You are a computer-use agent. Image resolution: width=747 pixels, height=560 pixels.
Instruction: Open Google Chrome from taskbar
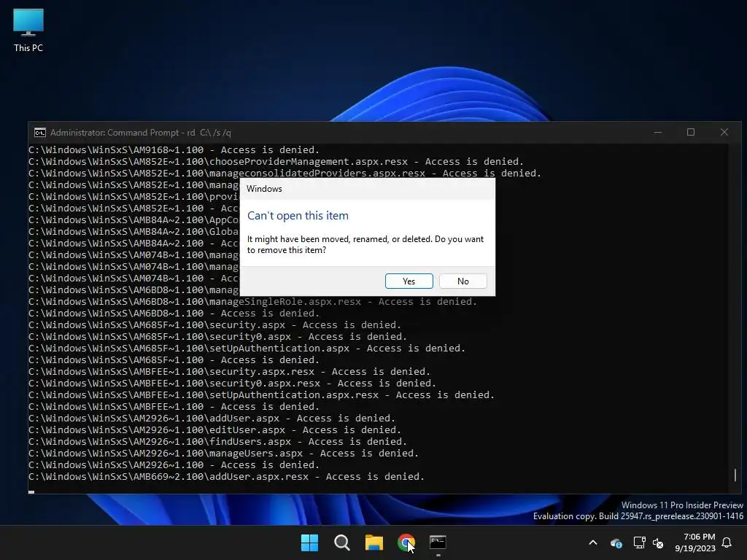[406, 542]
